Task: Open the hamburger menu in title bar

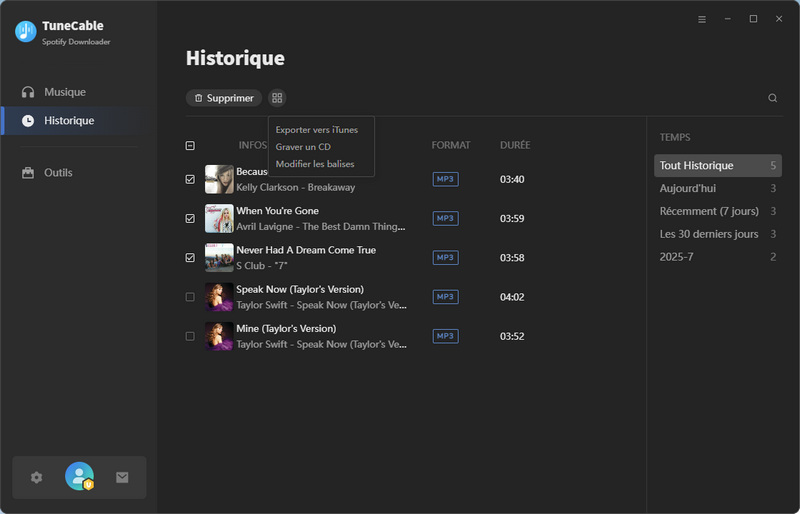Action: (x=701, y=19)
